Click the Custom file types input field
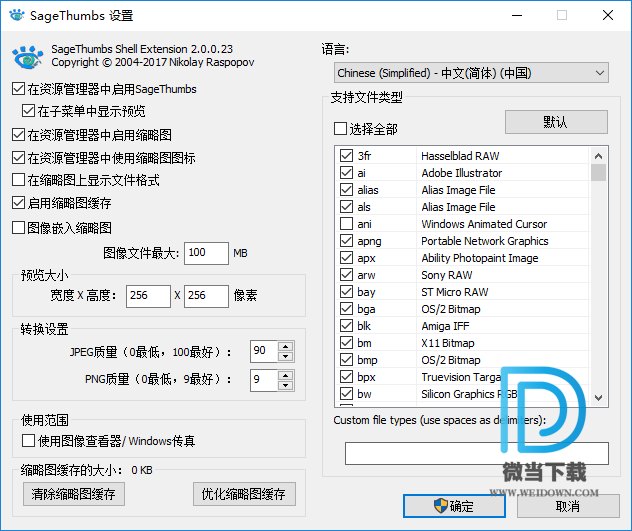 (476, 454)
